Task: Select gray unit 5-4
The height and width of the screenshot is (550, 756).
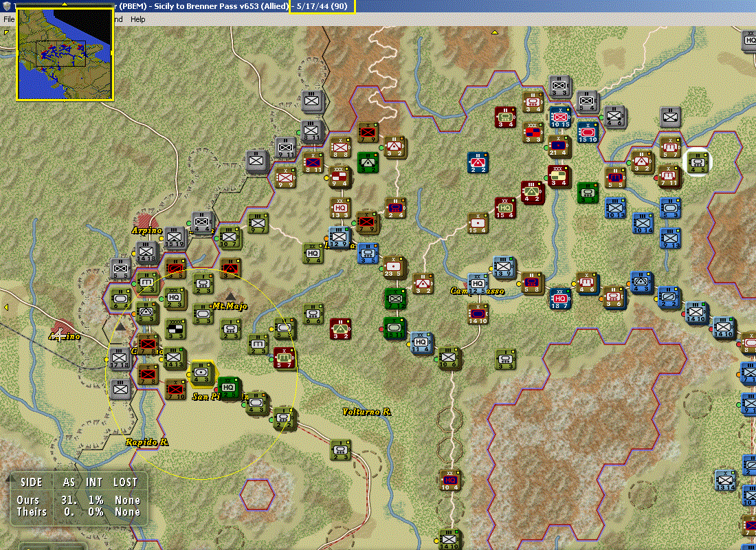Action: (x=587, y=101)
